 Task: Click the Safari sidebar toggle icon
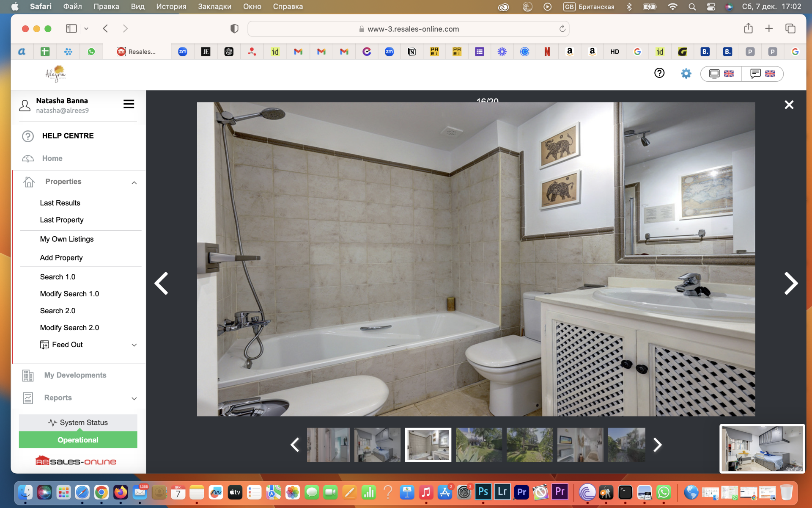click(71, 28)
